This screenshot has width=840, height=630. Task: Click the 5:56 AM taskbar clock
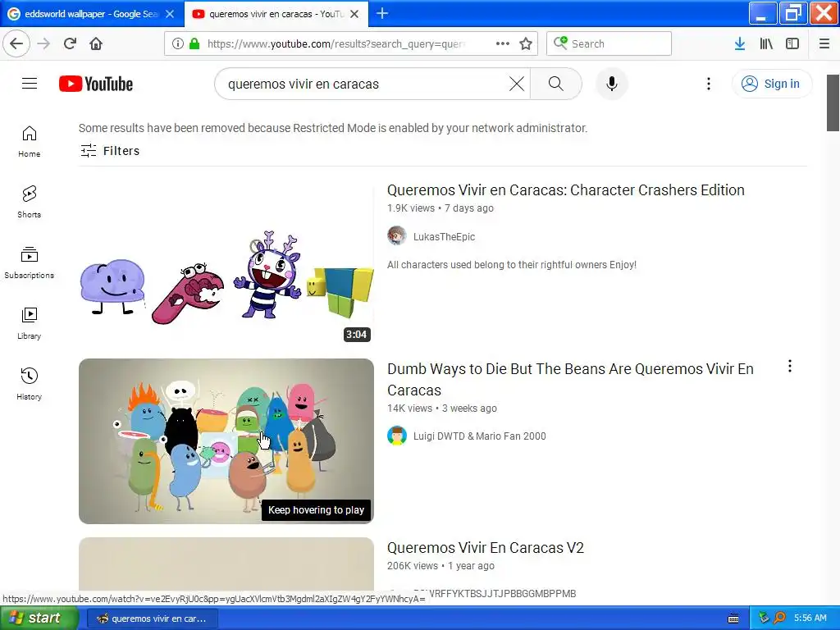point(810,619)
